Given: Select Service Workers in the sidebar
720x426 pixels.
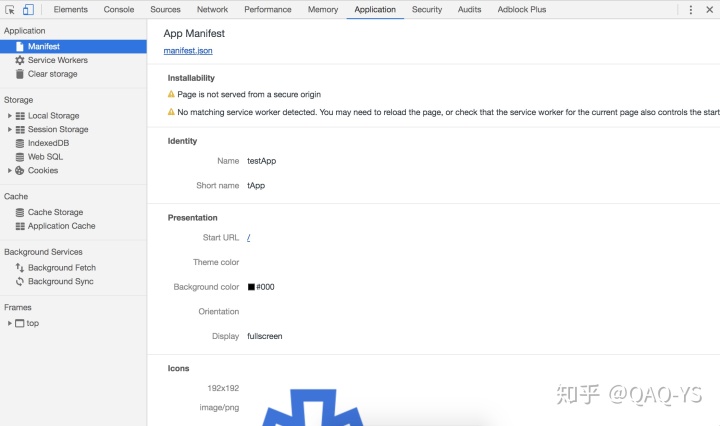Looking at the screenshot, I should pyautogui.click(x=58, y=60).
